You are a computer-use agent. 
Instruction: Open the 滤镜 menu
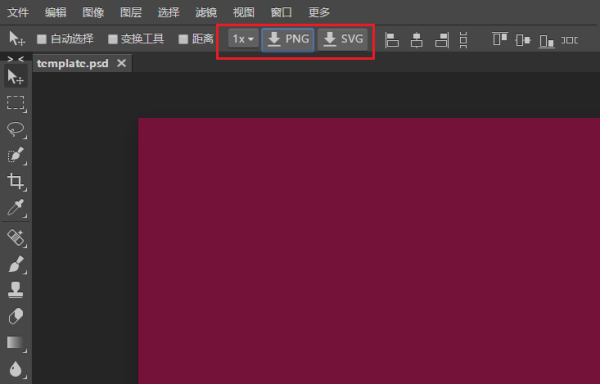pyautogui.click(x=206, y=12)
